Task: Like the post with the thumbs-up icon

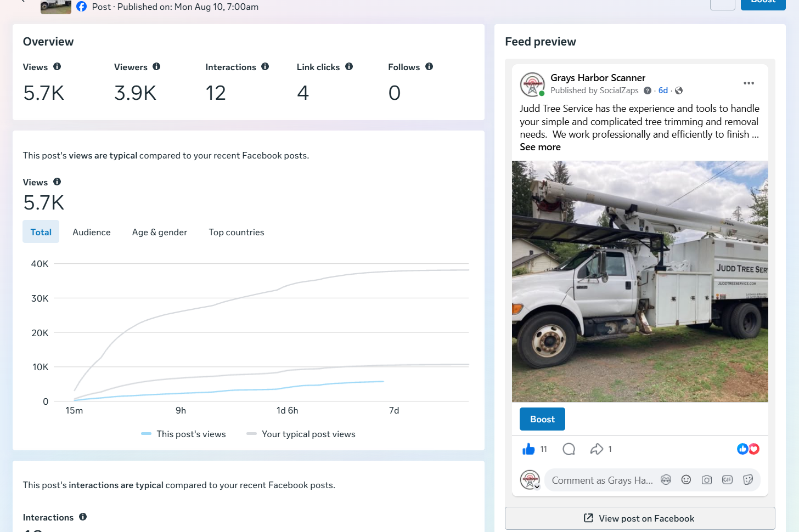Action: [528, 449]
